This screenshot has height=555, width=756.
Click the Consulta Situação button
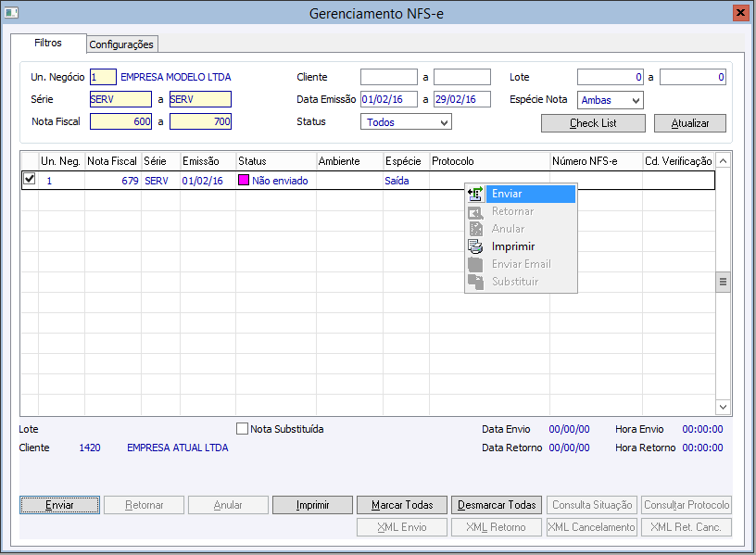(x=592, y=505)
